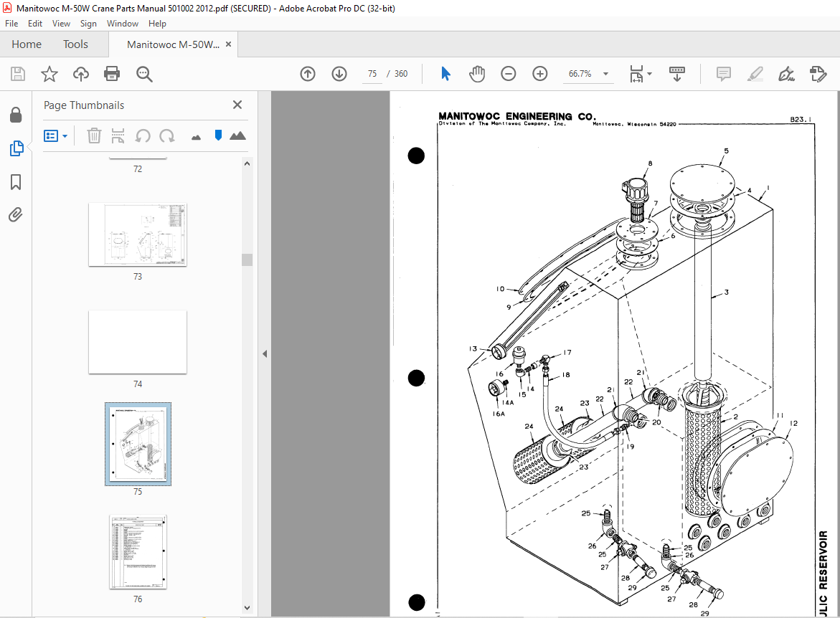This screenshot has width=840, height=618.
Task: Click thumbnail panel scroll down arrow
Action: [247, 608]
